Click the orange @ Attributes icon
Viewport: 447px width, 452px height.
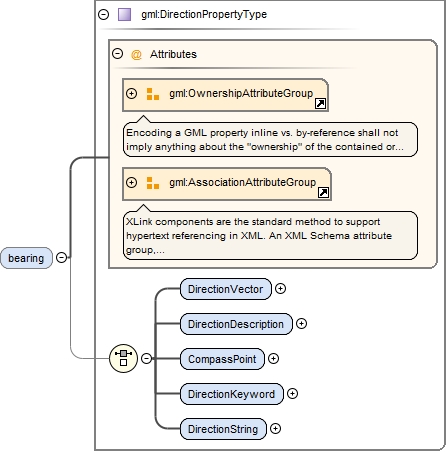pyautogui.click(x=136, y=54)
